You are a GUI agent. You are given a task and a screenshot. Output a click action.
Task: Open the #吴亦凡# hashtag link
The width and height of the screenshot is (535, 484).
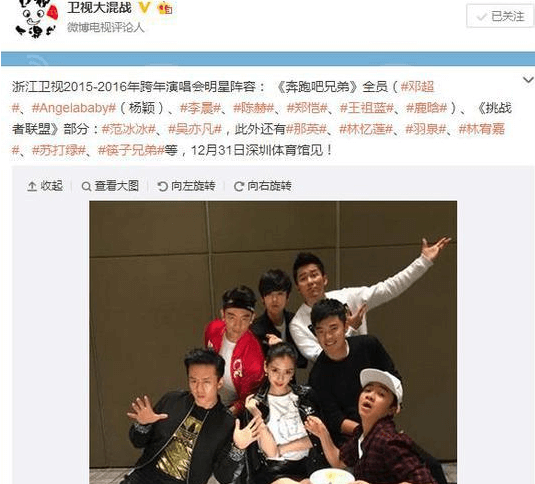pyautogui.click(x=195, y=129)
